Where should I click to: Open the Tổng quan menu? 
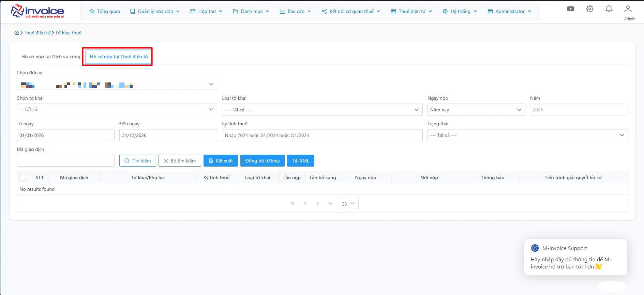[105, 11]
